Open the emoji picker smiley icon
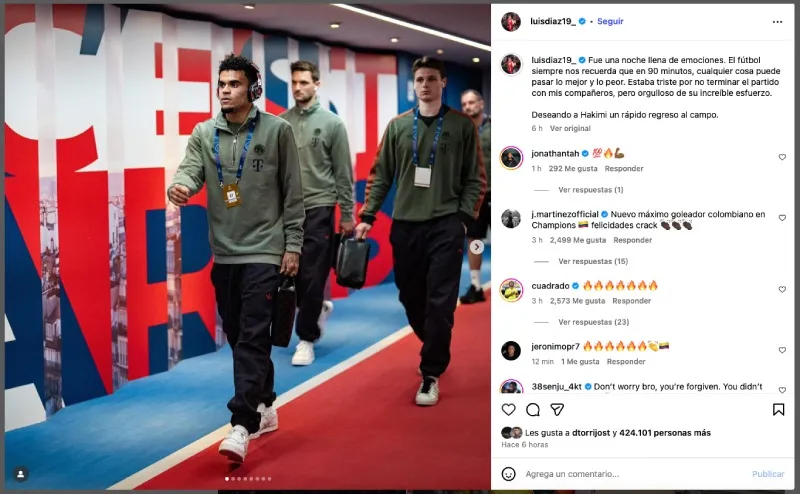Viewport: 800px width, 494px height. [508, 474]
